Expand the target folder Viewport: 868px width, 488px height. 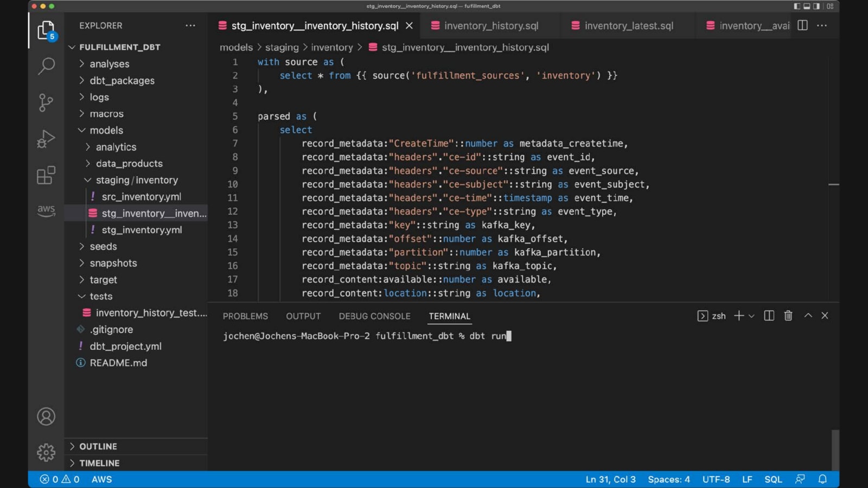[136, 280]
